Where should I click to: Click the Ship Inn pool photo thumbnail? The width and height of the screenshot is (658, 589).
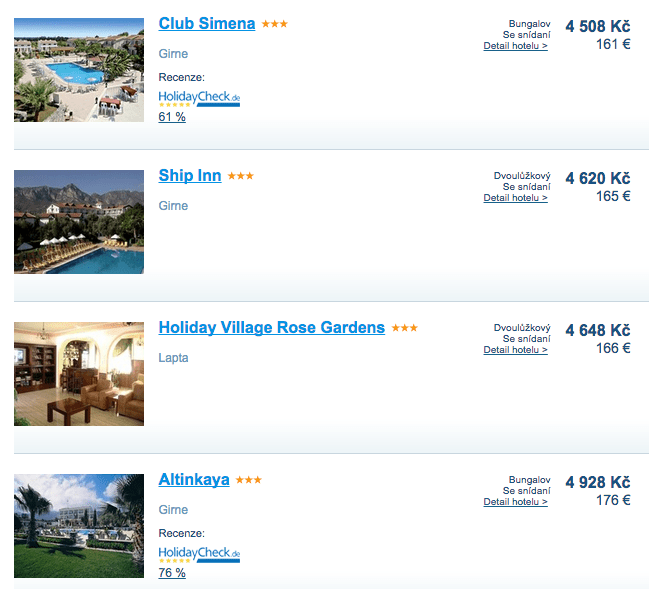79,222
